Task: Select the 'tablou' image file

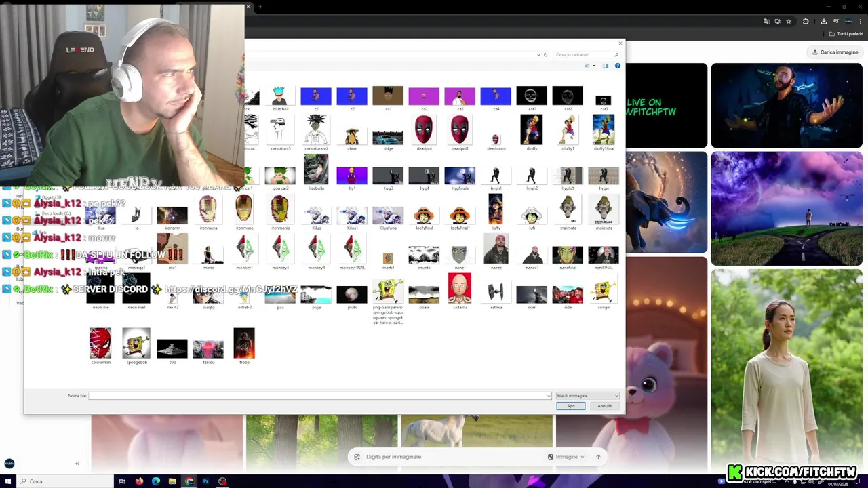Action: (x=208, y=351)
